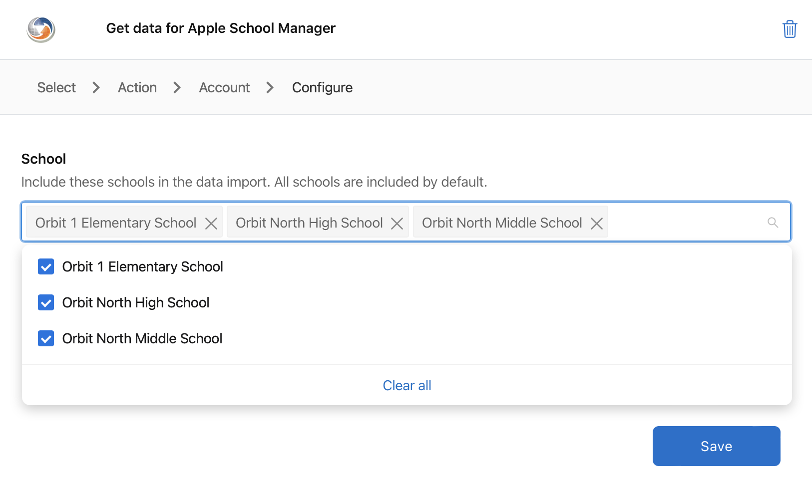Image resolution: width=812 pixels, height=504 pixels.
Task: Click the Save button
Action: [x=716, y=446]
